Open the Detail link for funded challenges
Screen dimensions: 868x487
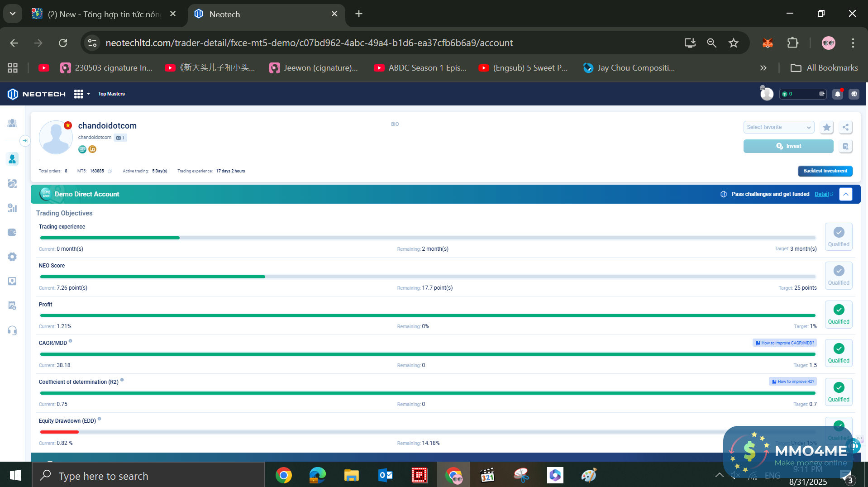[824, 194]
